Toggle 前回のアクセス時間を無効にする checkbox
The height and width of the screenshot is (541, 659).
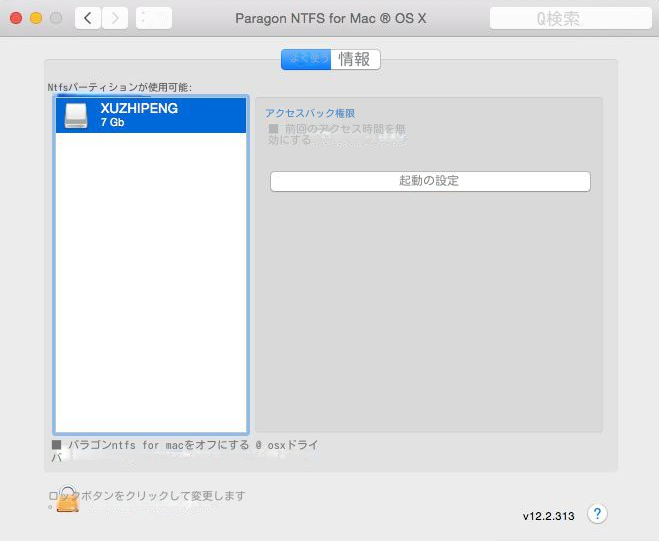click(x=273, y=128)
